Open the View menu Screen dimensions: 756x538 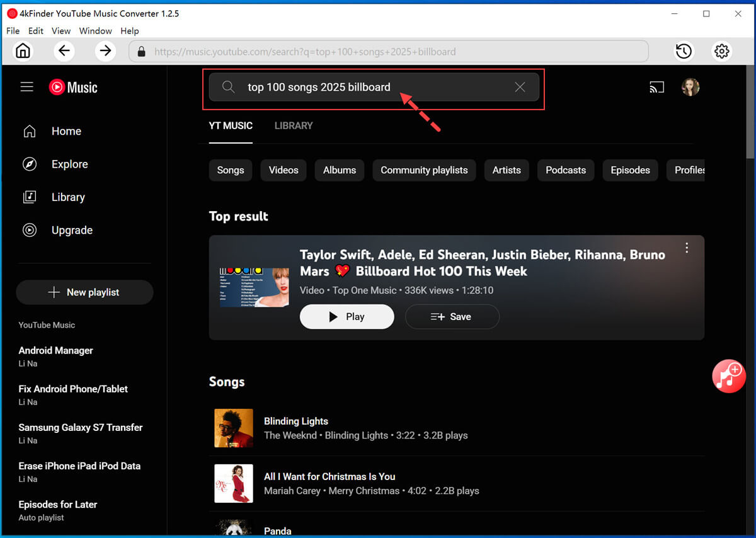[61, 31]
